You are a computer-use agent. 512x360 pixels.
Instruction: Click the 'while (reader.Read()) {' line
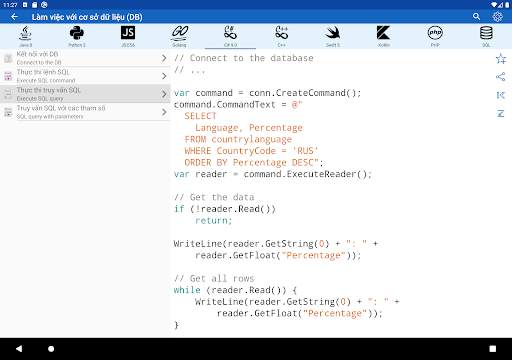tap(235, 290)
